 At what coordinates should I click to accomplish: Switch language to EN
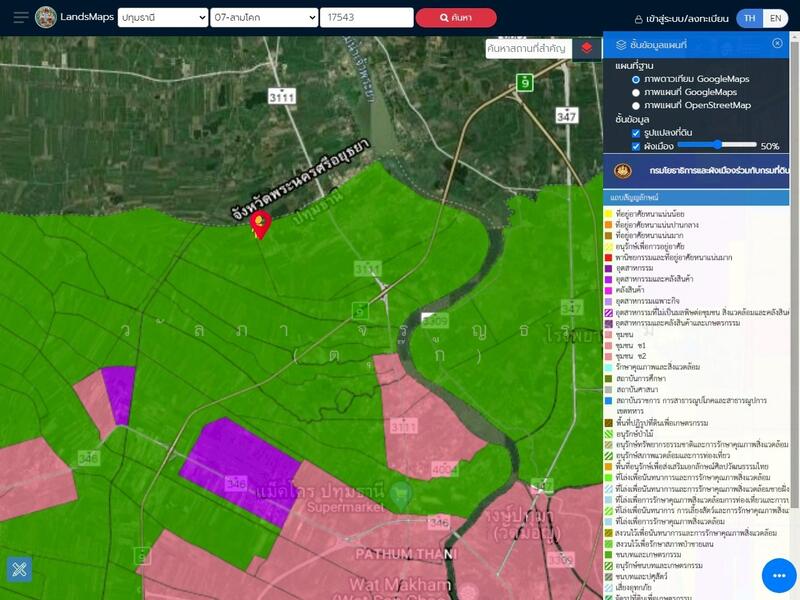[x=775, y=19]
